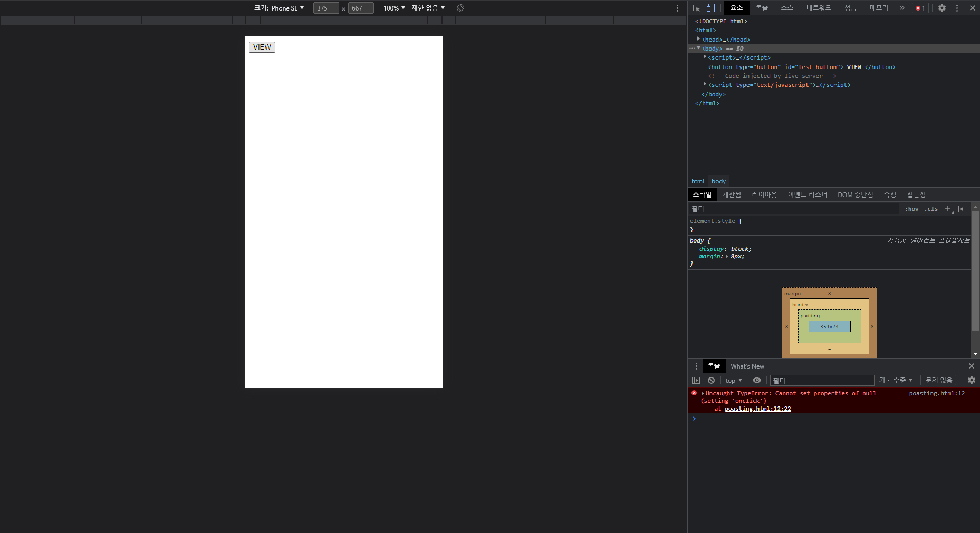Open console settings gear icon
The height and width of the screenshot is (533, 980).
[x=972, y=380]
